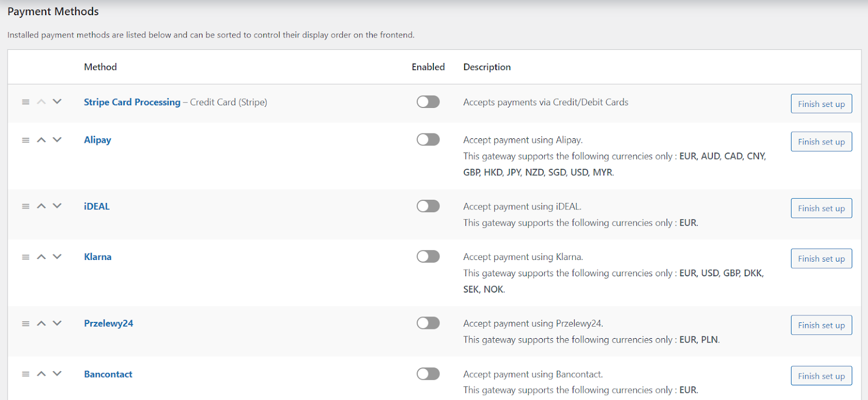
Task: Click 'Accept payment using iDEAL.' text
Action: pyautogui.click(x=522, y=206)
